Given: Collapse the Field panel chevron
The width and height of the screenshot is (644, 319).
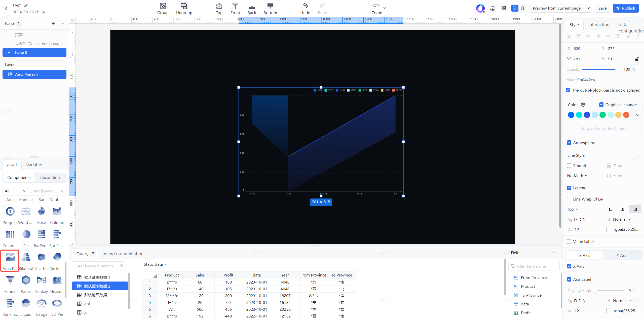Looking at the screenshot, I should pos(553,253).
